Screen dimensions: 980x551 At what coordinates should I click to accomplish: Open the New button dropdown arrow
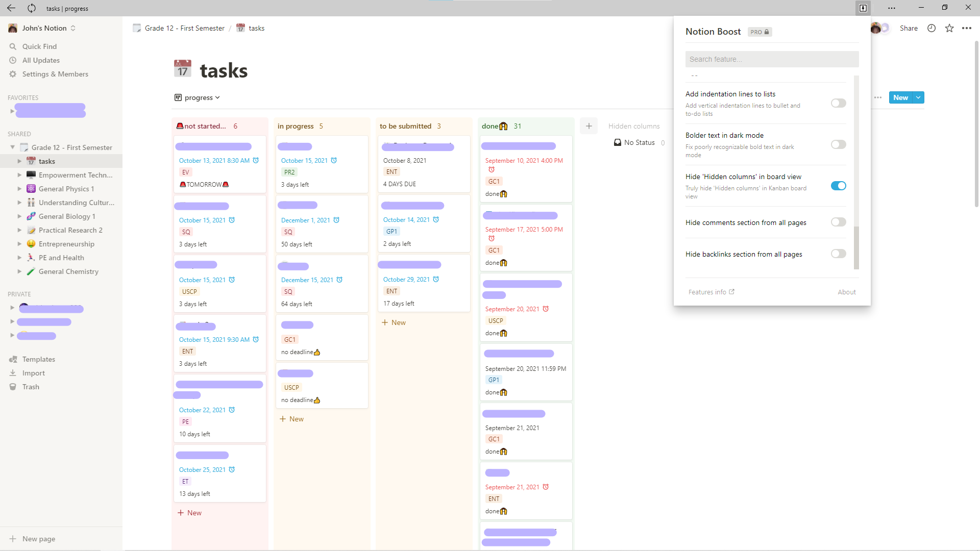click(x=918, y=97)
